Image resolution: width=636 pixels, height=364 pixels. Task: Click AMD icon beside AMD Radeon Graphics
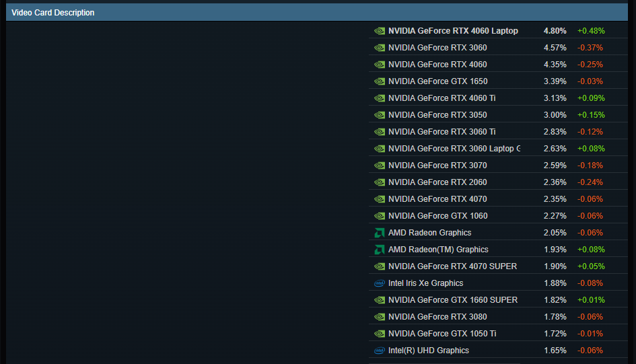tap(380, 233)
